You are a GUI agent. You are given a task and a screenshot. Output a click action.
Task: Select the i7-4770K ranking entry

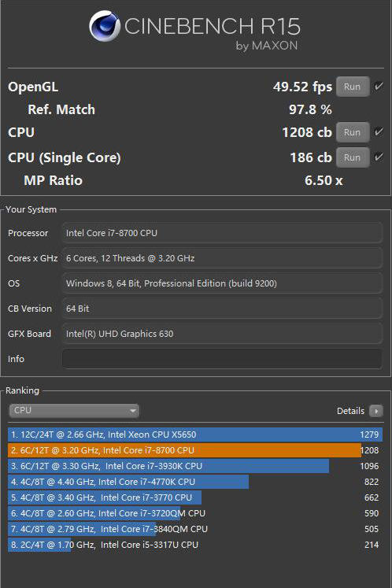click(195, 482)
